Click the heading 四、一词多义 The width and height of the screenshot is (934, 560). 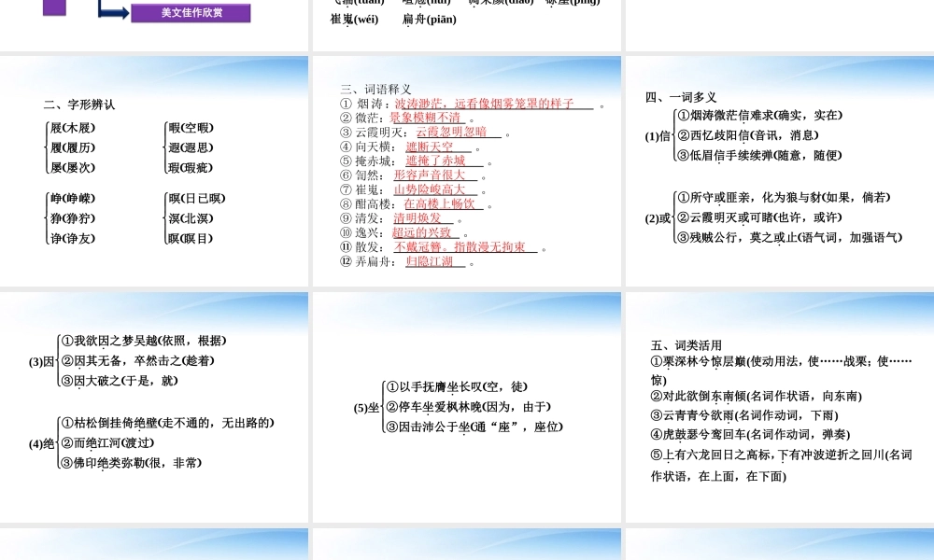point(680,97)
